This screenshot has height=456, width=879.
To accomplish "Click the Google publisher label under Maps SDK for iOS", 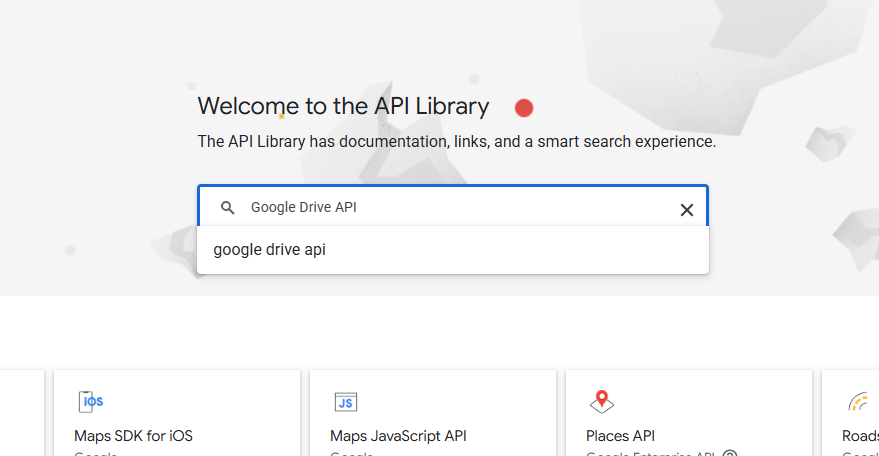I will coord(95,453).
